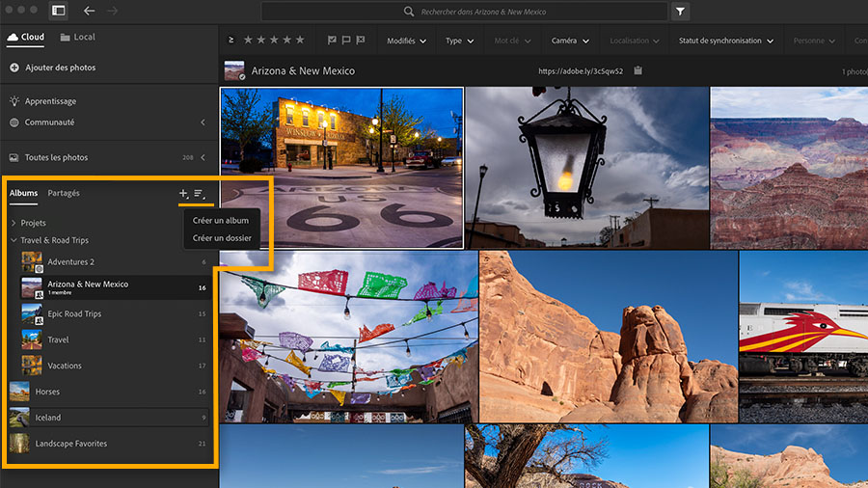The image size is (868, 488).
Task: Toggle the left panel visibility icon
Action: click(x=58, y=11)
